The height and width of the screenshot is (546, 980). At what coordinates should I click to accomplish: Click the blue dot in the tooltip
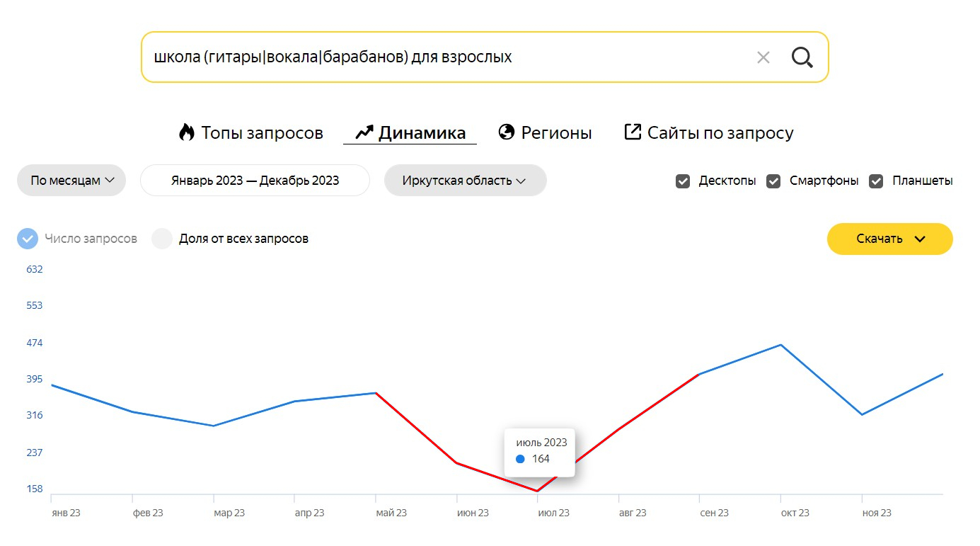pos(521,459)
